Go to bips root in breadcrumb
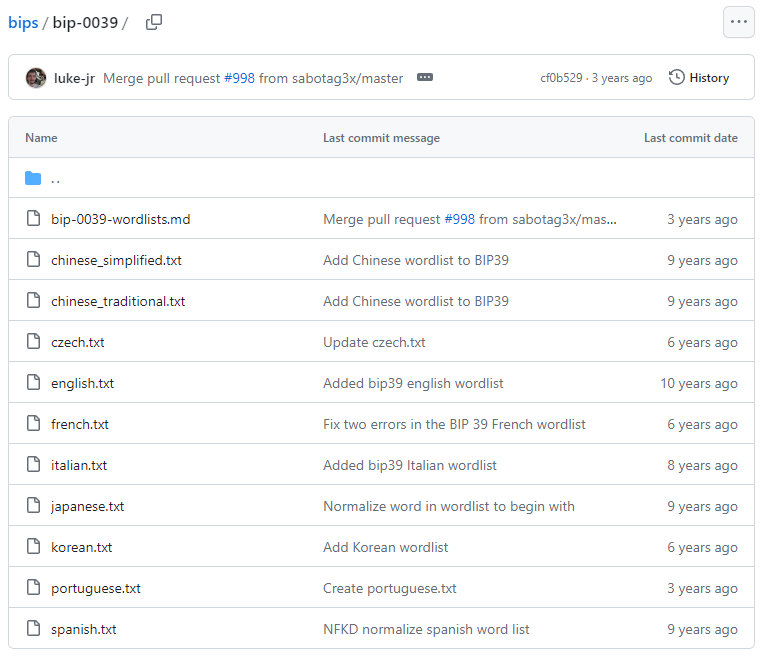The image size is (763, 657). tap(22, 22)
